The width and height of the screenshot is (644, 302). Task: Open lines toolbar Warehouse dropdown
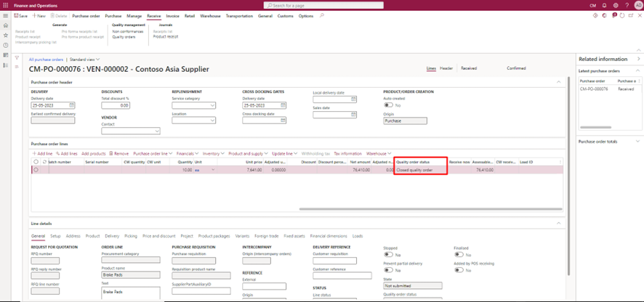tap(379, 154)
